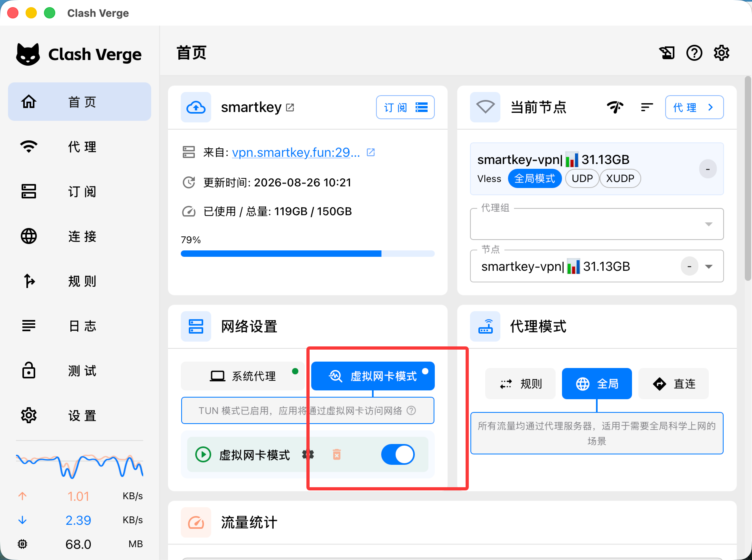752x560 pixels.
Task: Select the blue 虚拟网卡模式 tab
Action: 373,376
